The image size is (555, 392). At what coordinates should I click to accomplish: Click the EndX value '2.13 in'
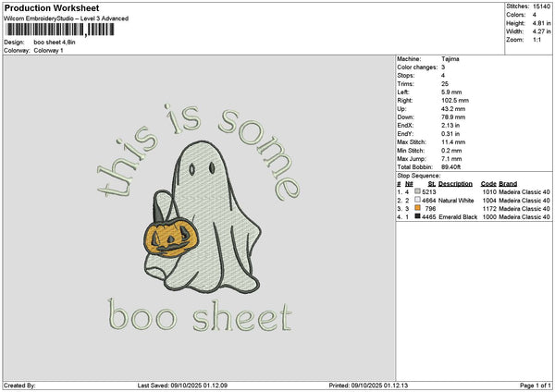coord(450,125)
